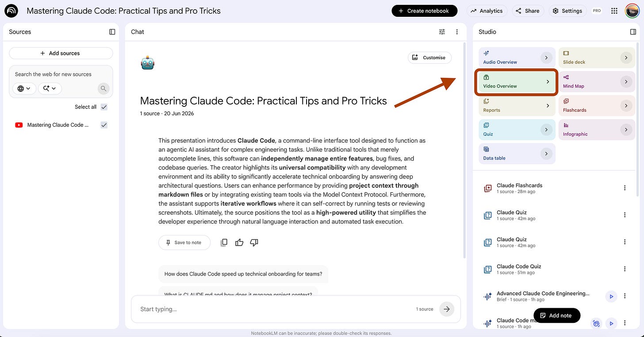This screenshot has height=337, width=644.
Task: Toggle the Select all checkbox
Action: tap(104, 107)
